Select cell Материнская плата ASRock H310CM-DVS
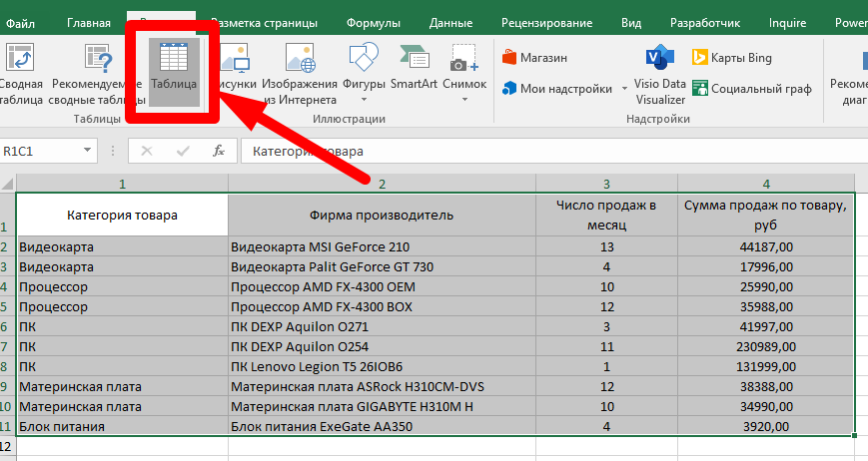Image resolution: width=868 pixels, height=461 pixels. click(382, 386)
